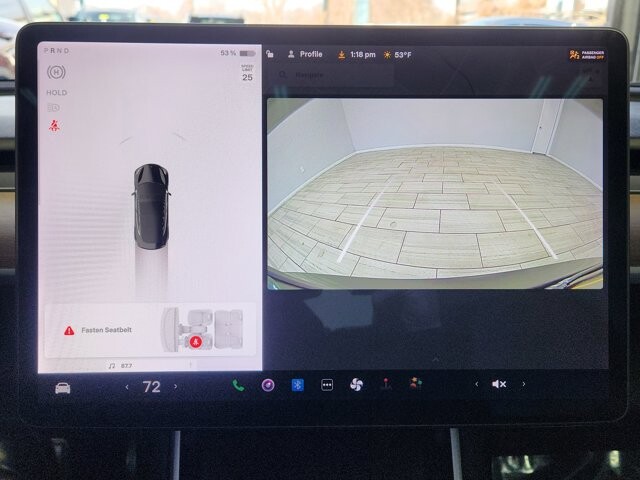This screenshot has width=640, height=480.
Task: Open the all apps three-dot icon
Action: coord(327,385)
